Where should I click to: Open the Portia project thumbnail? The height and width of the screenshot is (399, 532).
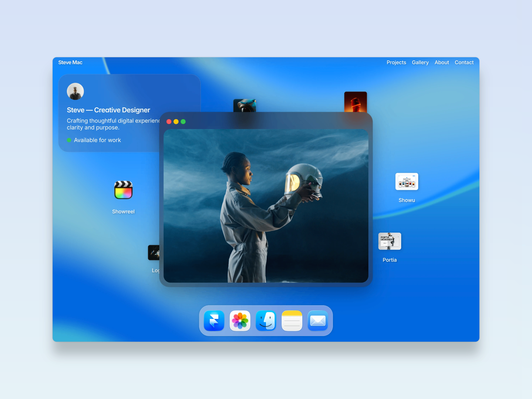(x=390, y=241)
